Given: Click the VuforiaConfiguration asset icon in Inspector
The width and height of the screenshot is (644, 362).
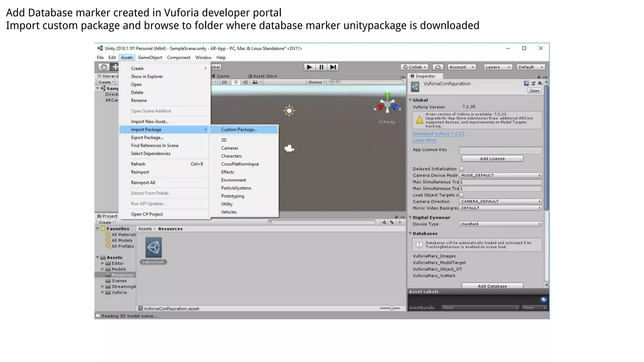Looking at the screenshot, I should [x=415, y=86].
